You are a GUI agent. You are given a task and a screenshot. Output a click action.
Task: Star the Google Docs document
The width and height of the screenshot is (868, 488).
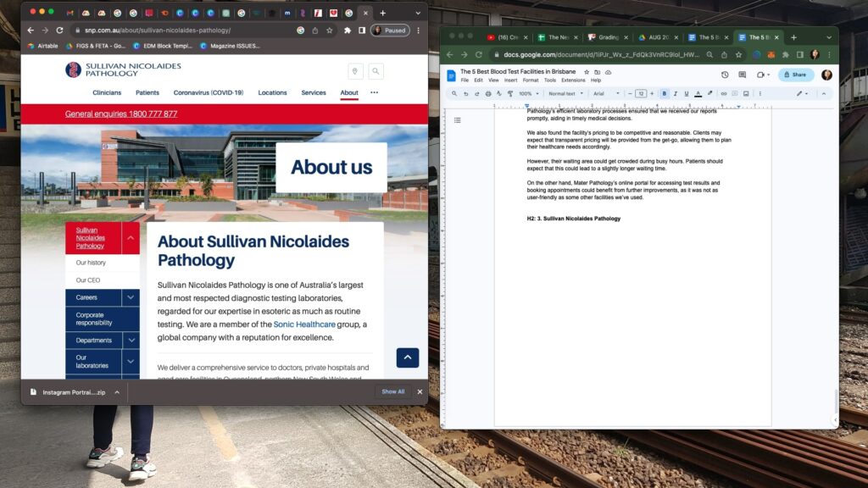pos(587,72)
